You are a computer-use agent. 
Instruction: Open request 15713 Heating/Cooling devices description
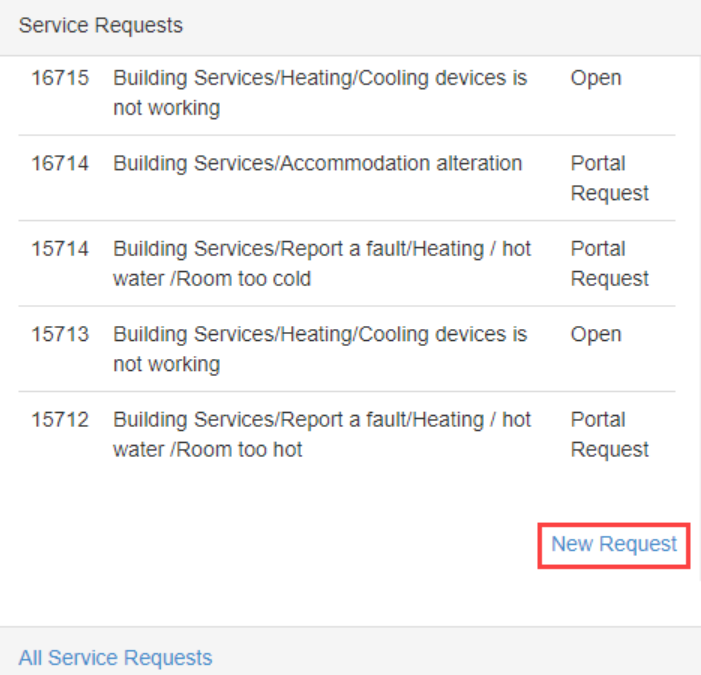click(320, 334)
